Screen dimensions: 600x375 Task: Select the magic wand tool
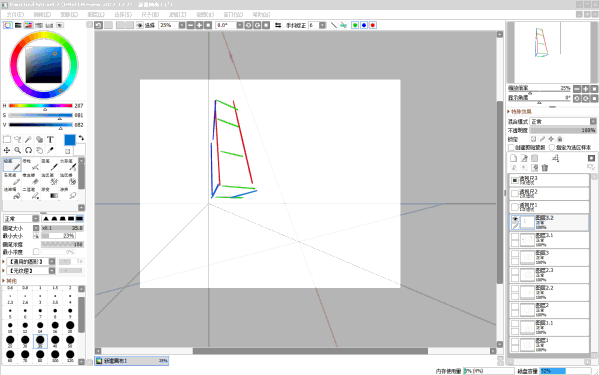28,139
